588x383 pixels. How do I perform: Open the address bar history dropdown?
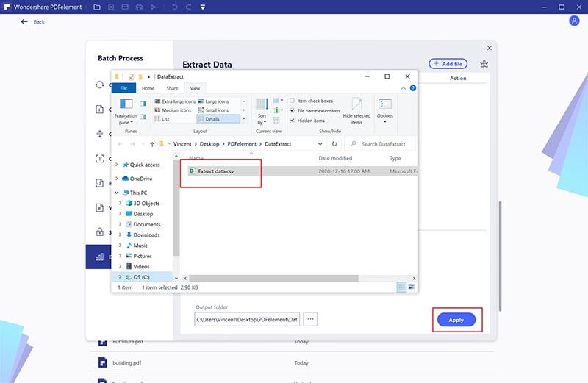pos(320,143)
